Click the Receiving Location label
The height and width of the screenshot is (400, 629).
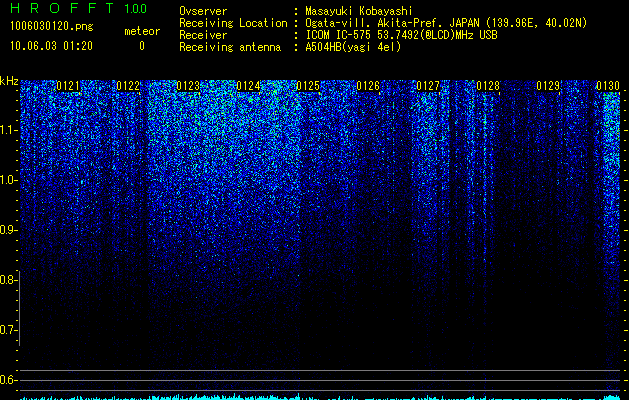233,23
